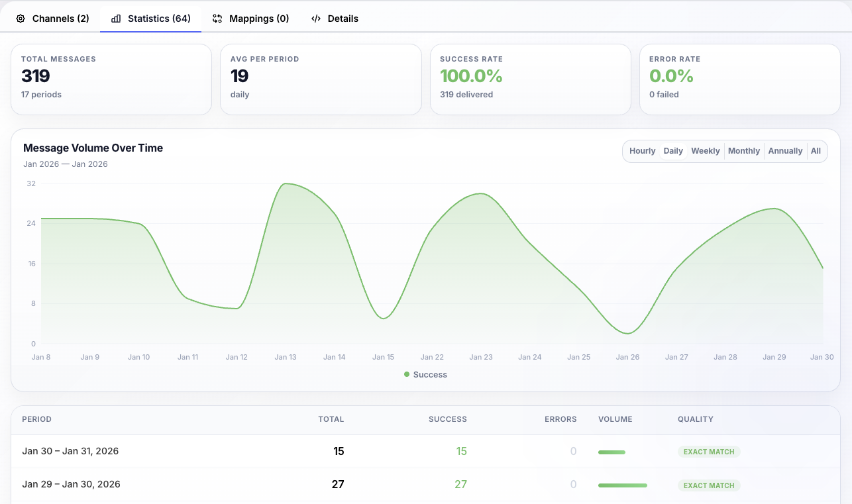Click the Jan 15 axis label

pos(383,357)
